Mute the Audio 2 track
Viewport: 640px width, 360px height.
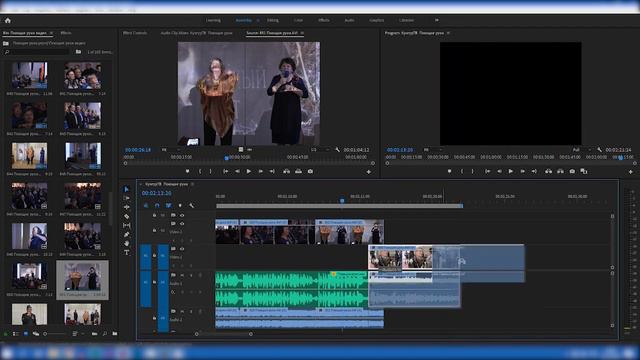[182, 311]
